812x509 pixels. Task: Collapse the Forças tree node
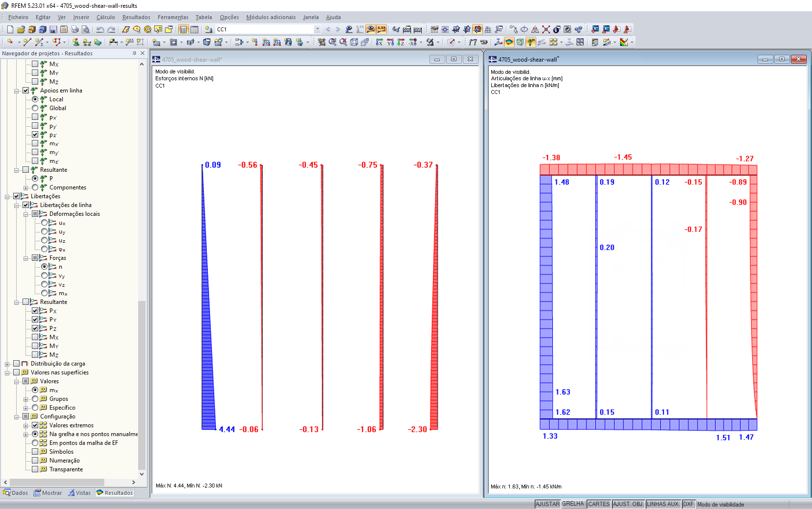pos(26,258)
